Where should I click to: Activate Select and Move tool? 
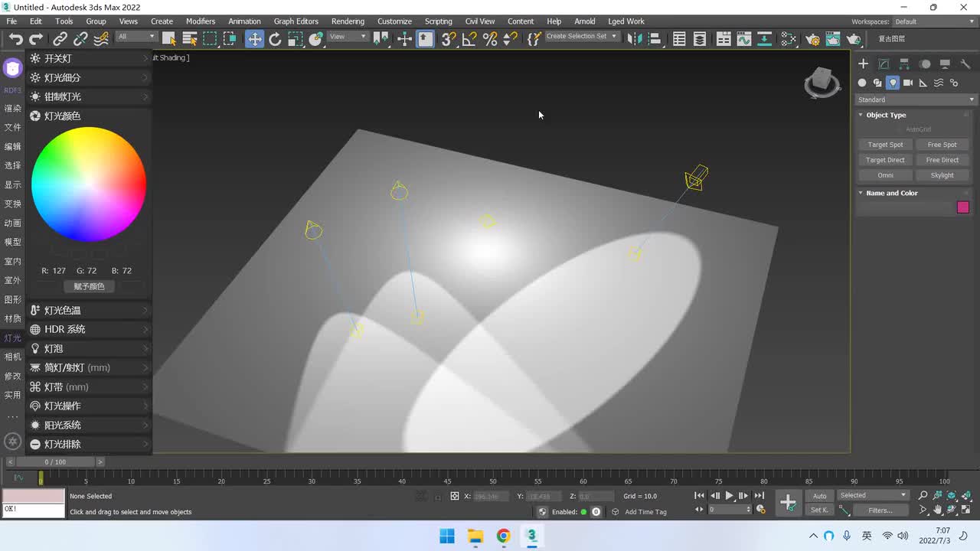(254, 39)
